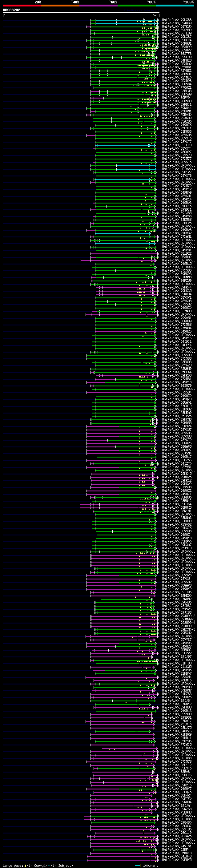Select the UniRef100_Q9XIB6 label
This screenshot has height=868, width=197.
(177, 829)
